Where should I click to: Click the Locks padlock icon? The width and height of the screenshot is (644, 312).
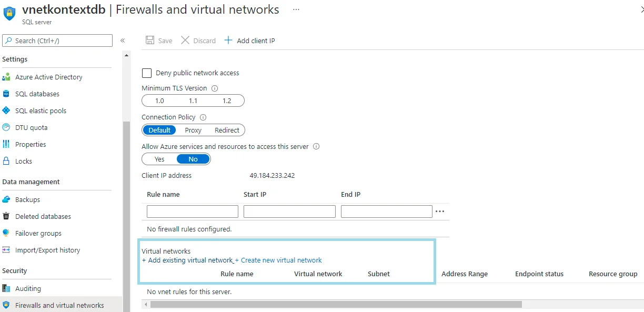[x=6, y=162]
